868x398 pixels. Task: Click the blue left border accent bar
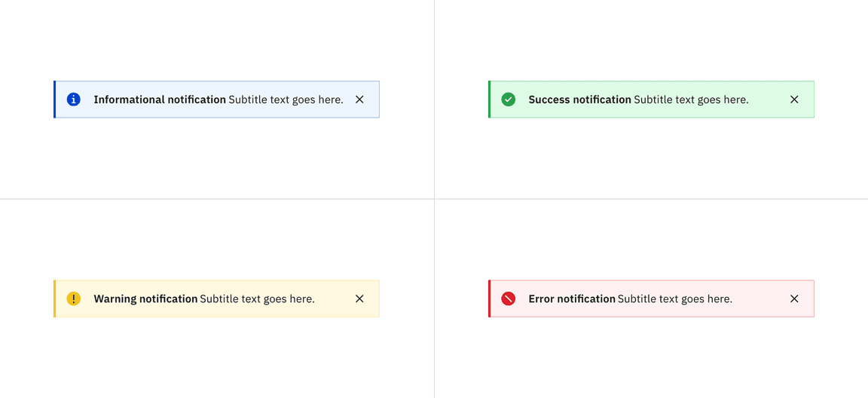(55, 99)
